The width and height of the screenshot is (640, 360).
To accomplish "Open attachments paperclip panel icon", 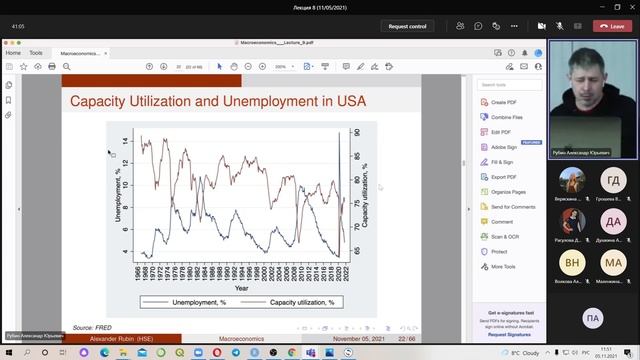I will (x=9, y=115).
